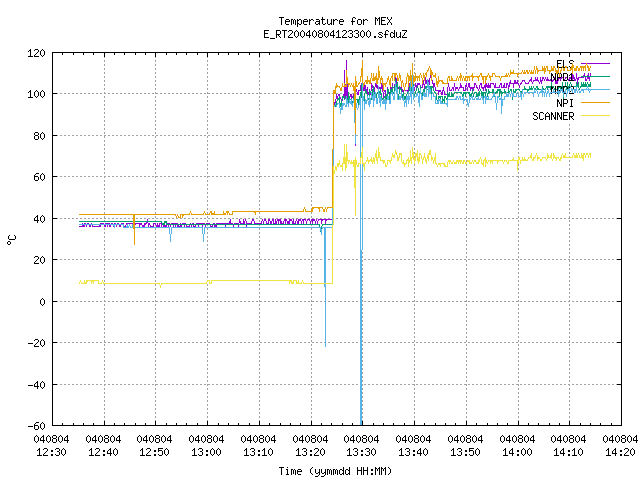Click the x-axis time tick "14:20"

(620, 452)
